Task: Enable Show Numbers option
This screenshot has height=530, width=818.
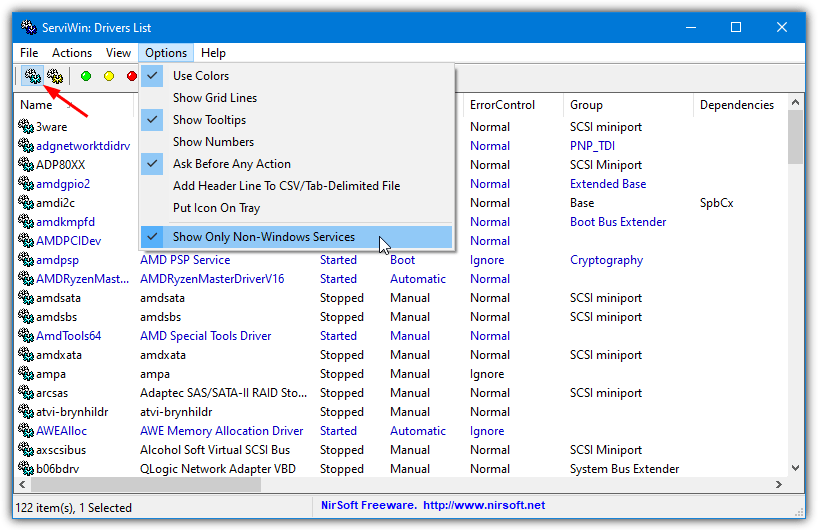Action: (296, 142)
